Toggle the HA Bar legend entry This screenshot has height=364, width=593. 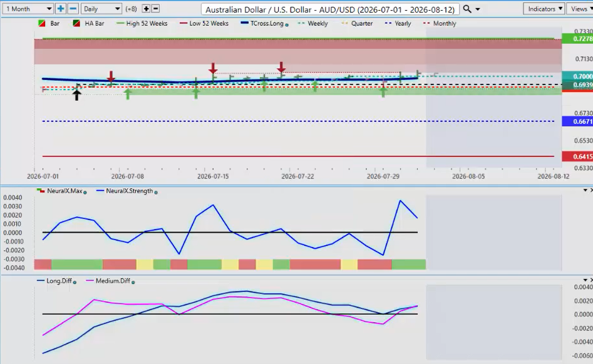click(88, 23)
